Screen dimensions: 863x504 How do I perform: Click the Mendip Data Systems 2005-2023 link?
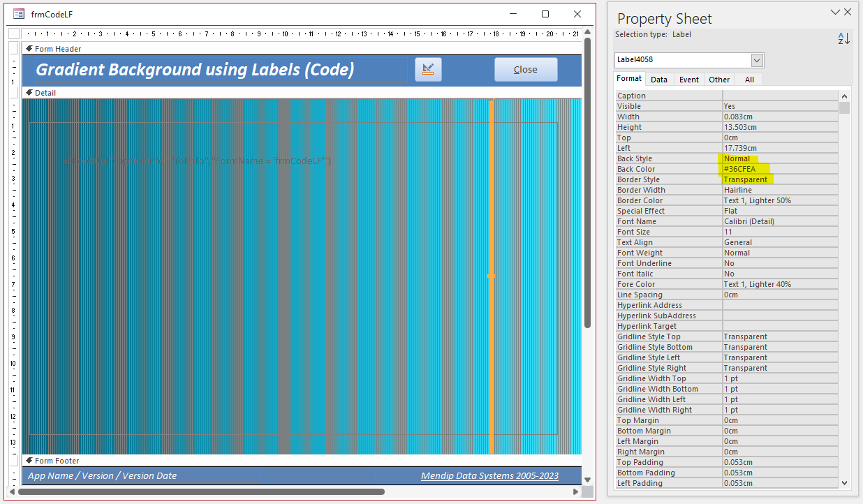tap(489, 476)
